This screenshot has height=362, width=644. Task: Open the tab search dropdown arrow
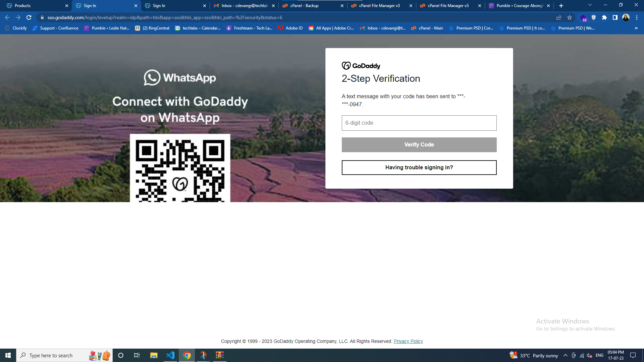(x=590, y=5)
